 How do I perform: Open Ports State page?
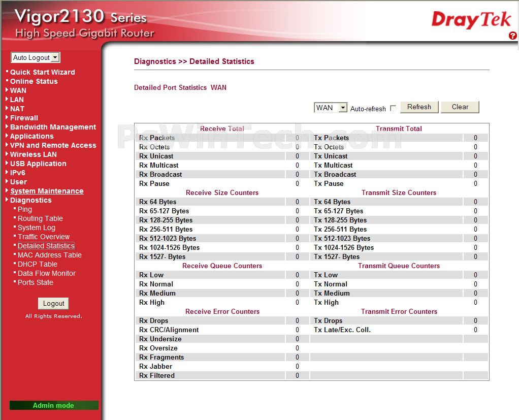pyautogui.click(x=36, y=283)
